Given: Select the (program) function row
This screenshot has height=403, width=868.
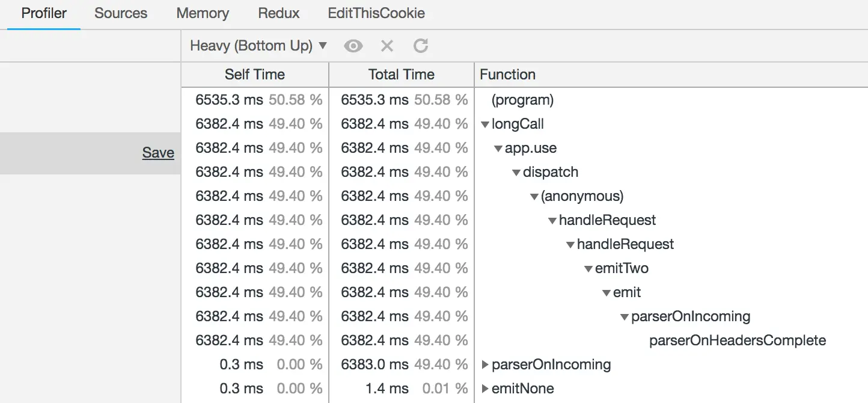Looking at the screenshot, I should click(522, 100).
